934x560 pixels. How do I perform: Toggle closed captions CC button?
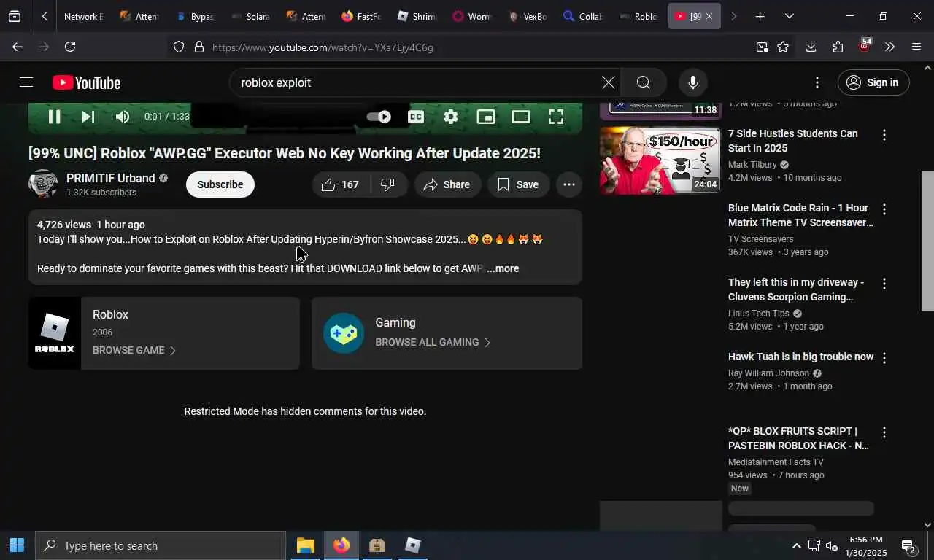(416, 117)
